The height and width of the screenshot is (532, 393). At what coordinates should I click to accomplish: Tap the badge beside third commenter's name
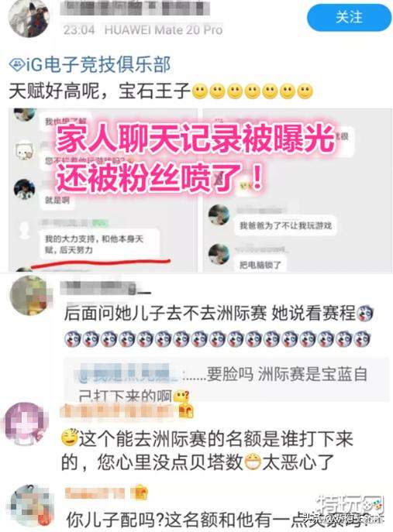click(140, 493)
